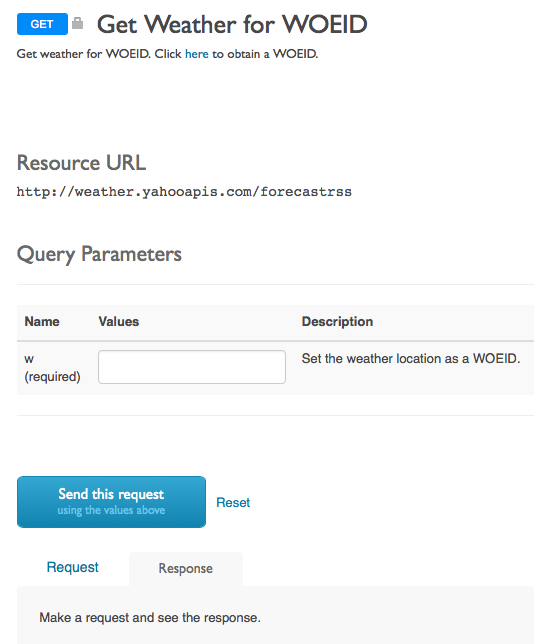546x644 pixels.
Task: Click the (required) label under w
Action: point(52,377)
